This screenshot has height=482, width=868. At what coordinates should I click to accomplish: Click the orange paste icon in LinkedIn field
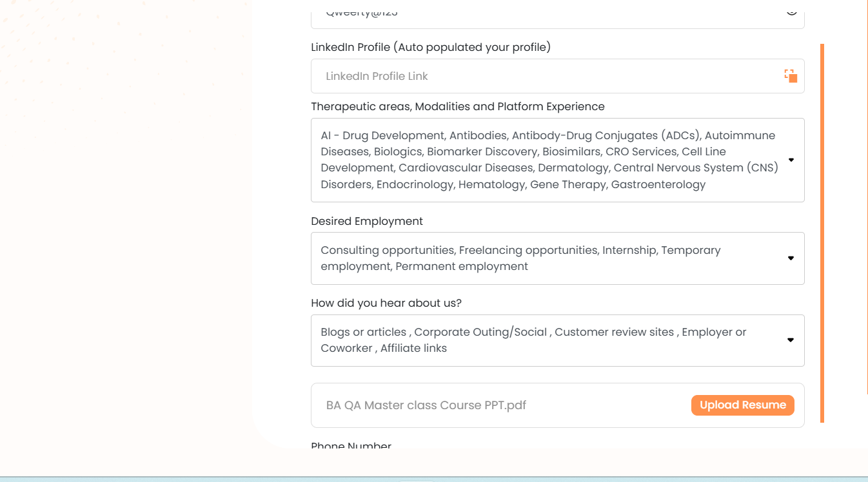point(791,76)
